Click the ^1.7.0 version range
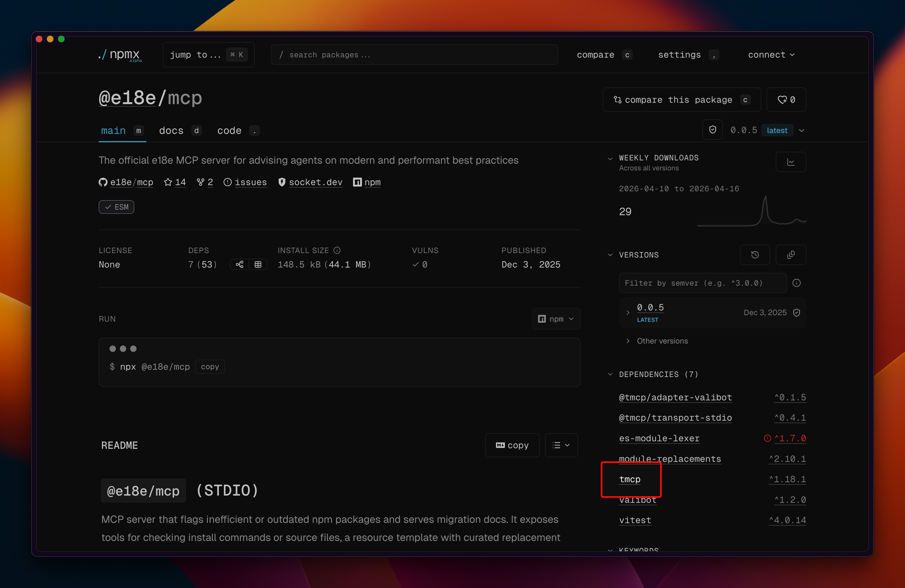This screenshot has width=905, height=588. tap(790, 438)
